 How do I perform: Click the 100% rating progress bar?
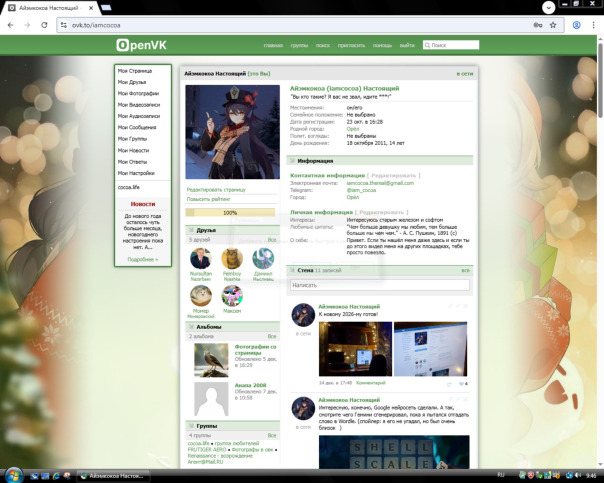pyautogui.click(x=230, y=213)
